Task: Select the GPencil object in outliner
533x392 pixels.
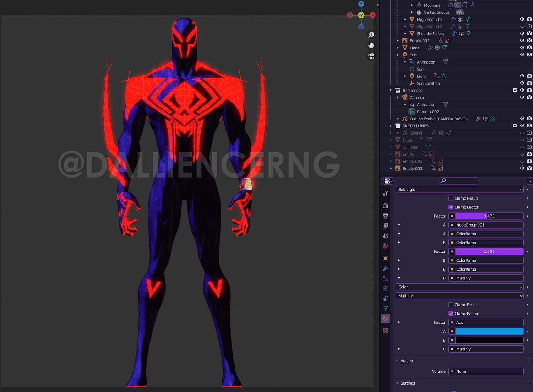Action: click(x=416, y=133)
